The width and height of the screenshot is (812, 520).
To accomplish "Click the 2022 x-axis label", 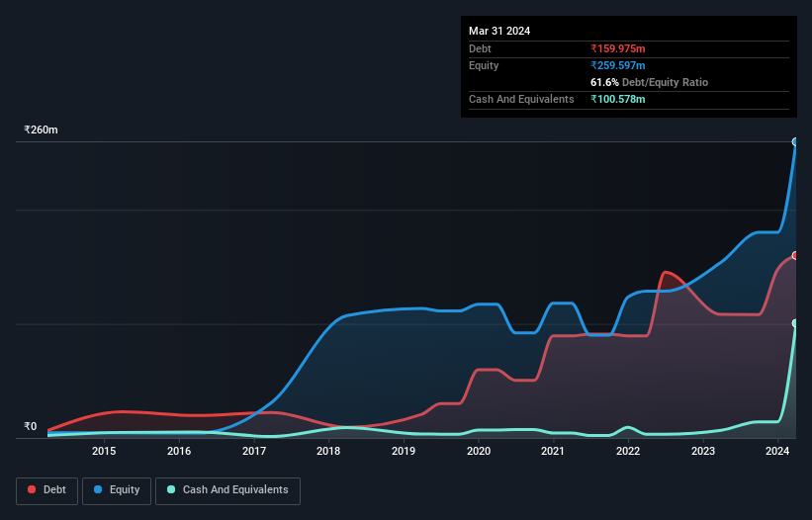I will [x=628, y=451].
